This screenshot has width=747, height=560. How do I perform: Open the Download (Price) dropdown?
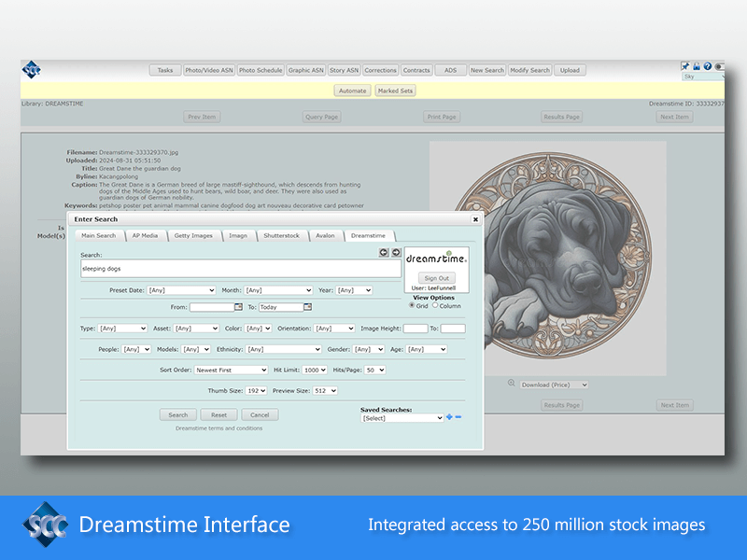(554, 385)
